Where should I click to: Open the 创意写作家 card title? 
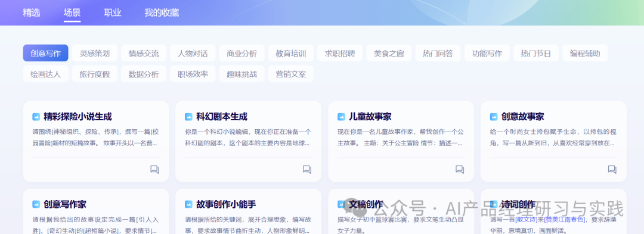point(65,204)
